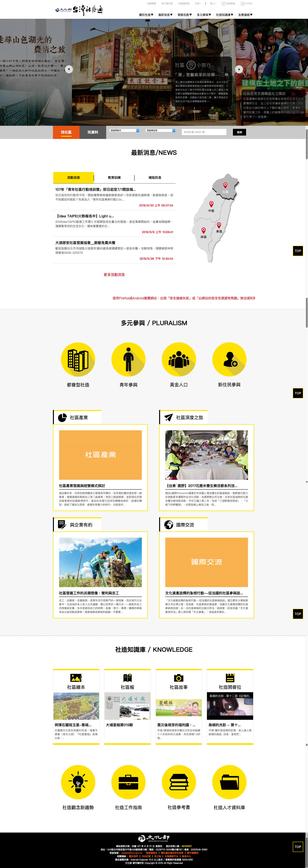Viewport: 308px width, 868px height.
Task: Open the 大埔里報第019期 newspaper thumbnail
Action: pyautogui.click(x=127, y=706)
